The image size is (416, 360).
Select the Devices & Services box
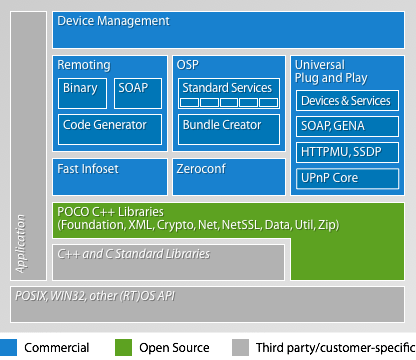pyautogui.click(x=347, y=100)
